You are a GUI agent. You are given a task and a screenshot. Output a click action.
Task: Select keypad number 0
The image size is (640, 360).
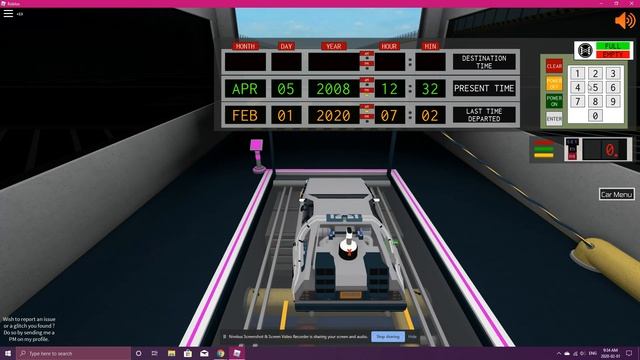[x=595, y=116]
